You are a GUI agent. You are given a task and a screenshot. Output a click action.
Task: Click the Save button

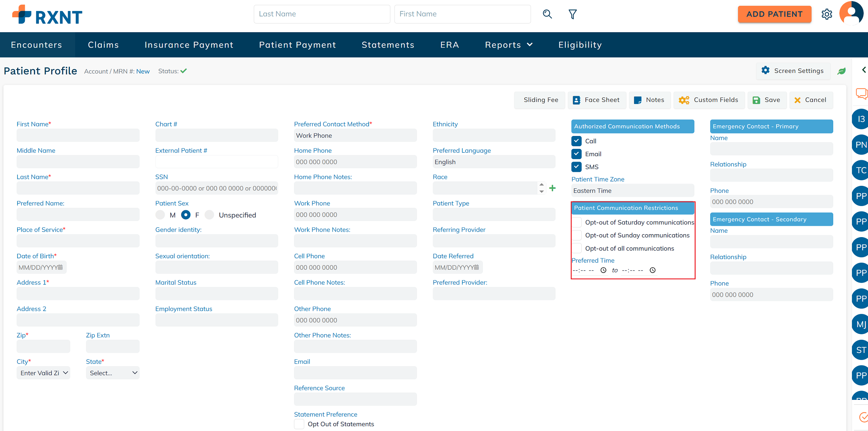767,100
